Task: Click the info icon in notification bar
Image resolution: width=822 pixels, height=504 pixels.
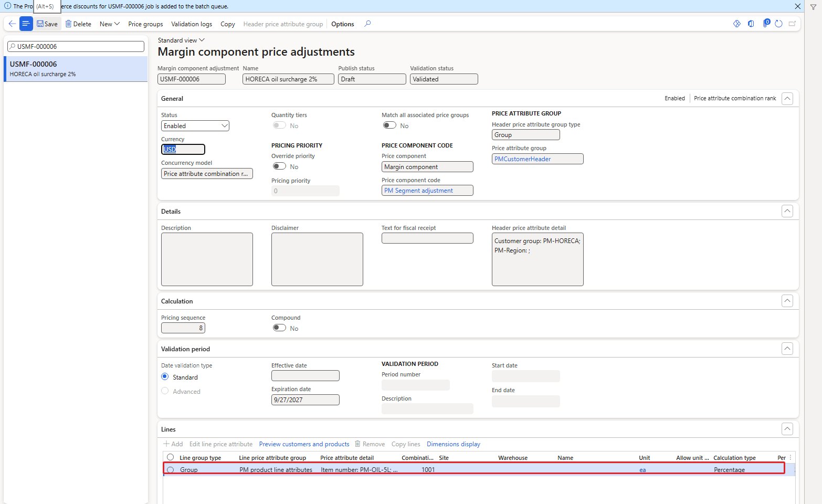Action: pos(7,6)
